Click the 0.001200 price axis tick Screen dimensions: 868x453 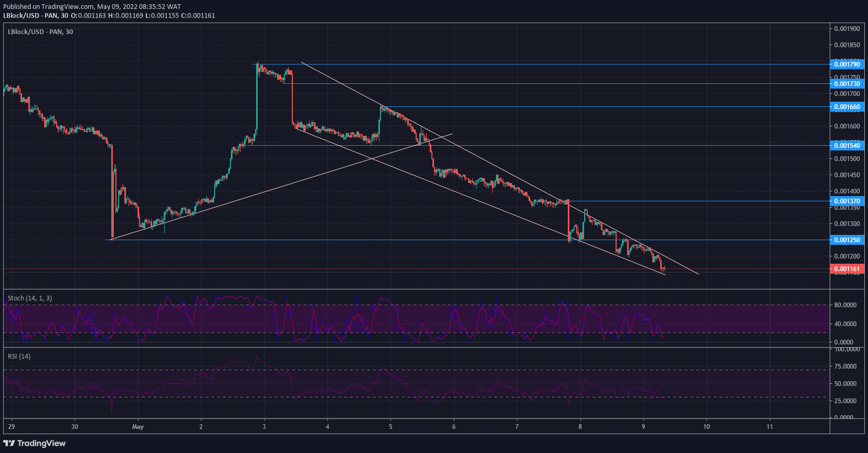tap(847, 256)
